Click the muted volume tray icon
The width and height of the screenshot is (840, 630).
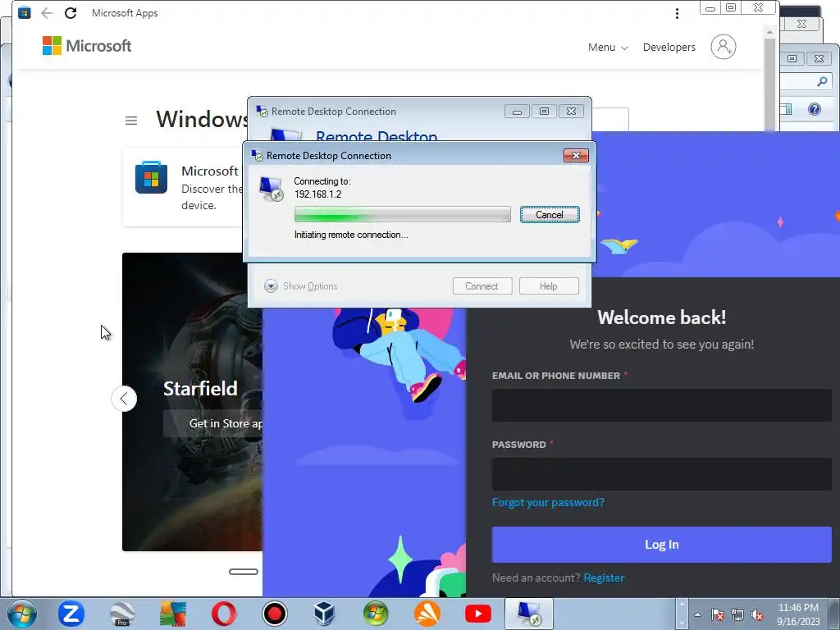click(x=757, y=614)
